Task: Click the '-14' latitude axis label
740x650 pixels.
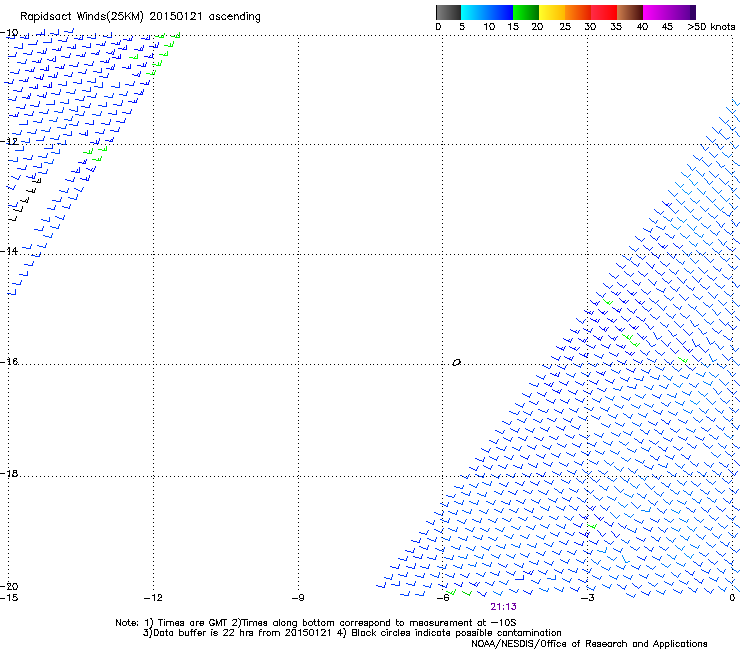Action: [x=9, y=251]
